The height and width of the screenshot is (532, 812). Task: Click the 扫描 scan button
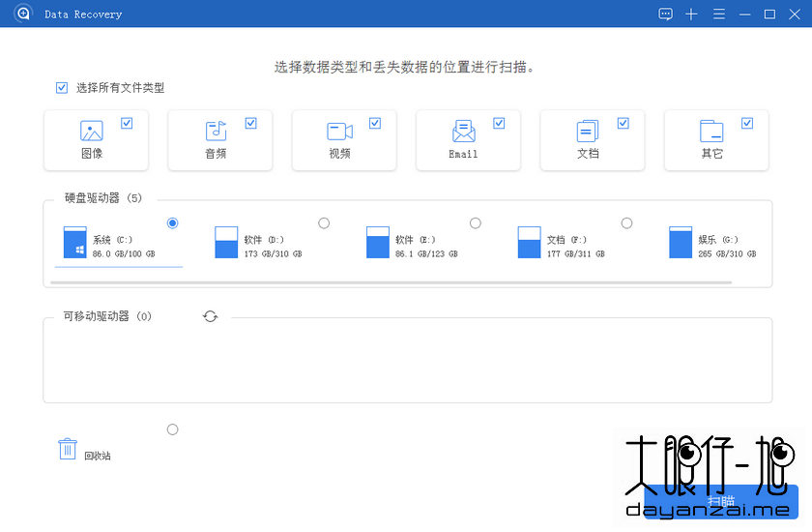tap(721, 501)
